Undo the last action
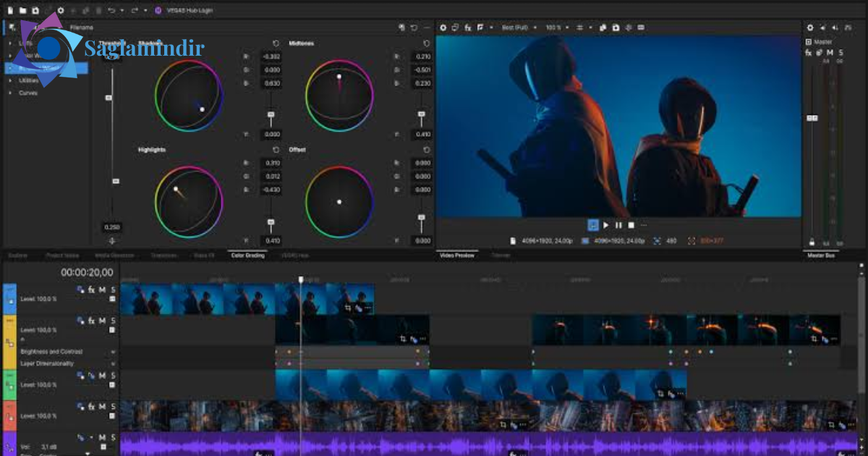This screenshot has width=868, height=456. coord(111,10)
